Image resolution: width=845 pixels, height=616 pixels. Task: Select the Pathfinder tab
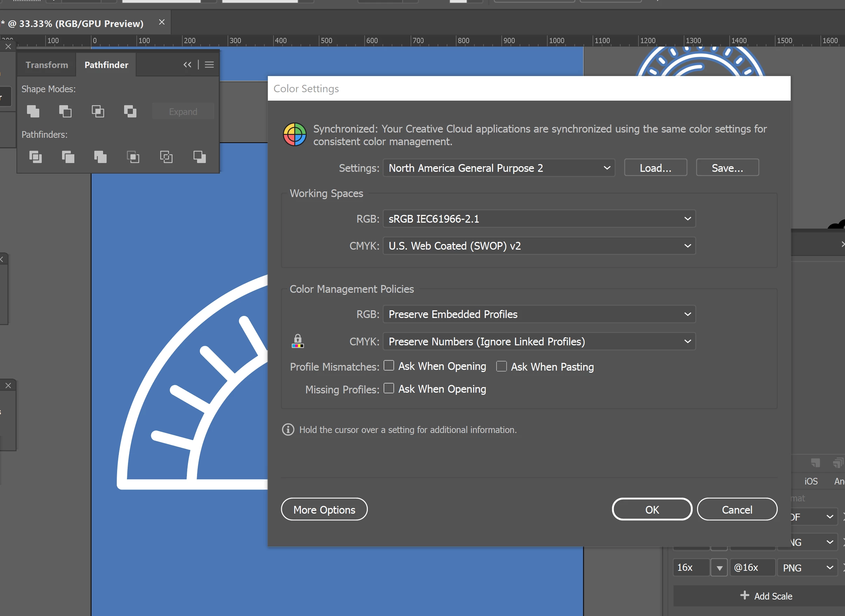point(106,65)
